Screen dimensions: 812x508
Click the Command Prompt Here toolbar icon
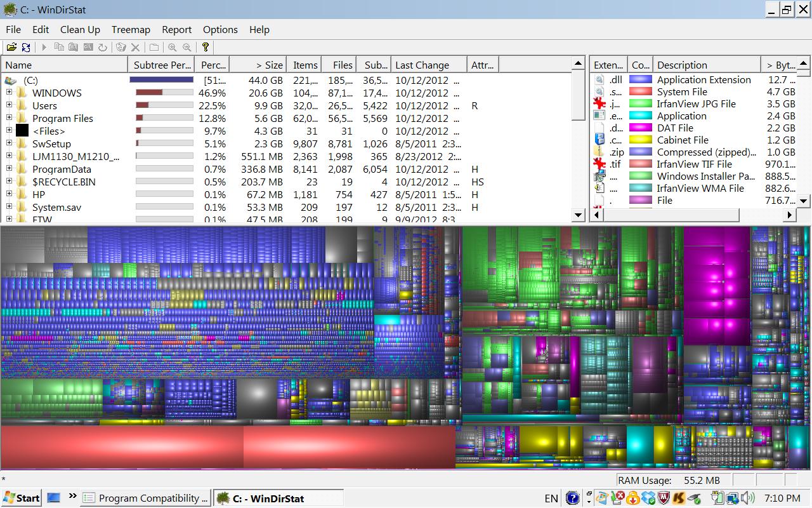88,46
